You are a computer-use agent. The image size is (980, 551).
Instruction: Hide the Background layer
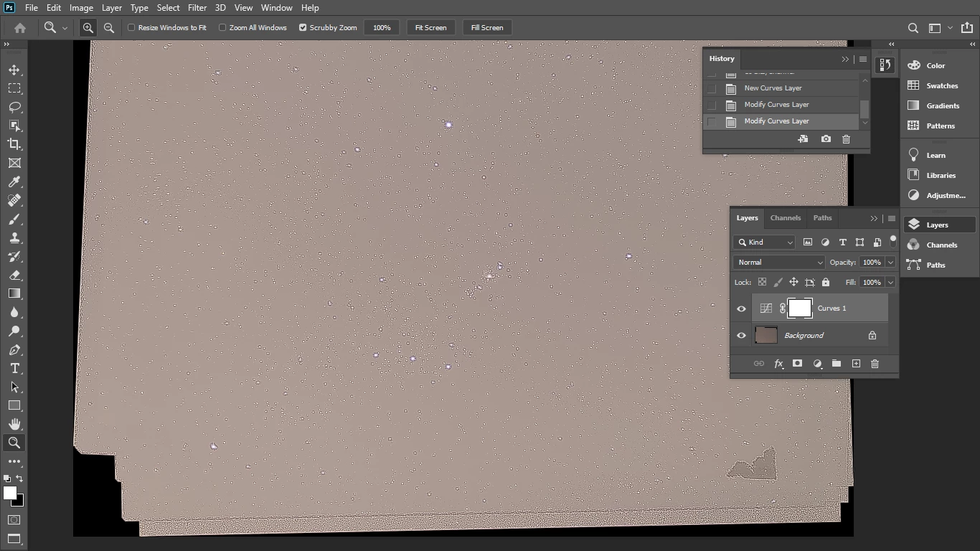[x=741, y=335]
